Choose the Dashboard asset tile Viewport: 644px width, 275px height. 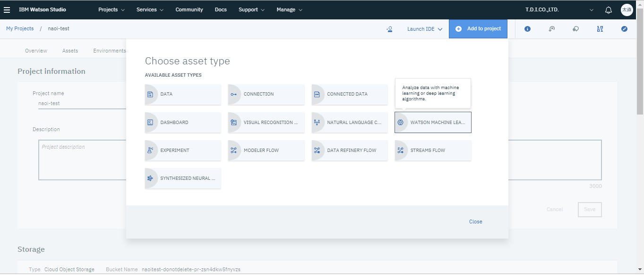[183, 122]
